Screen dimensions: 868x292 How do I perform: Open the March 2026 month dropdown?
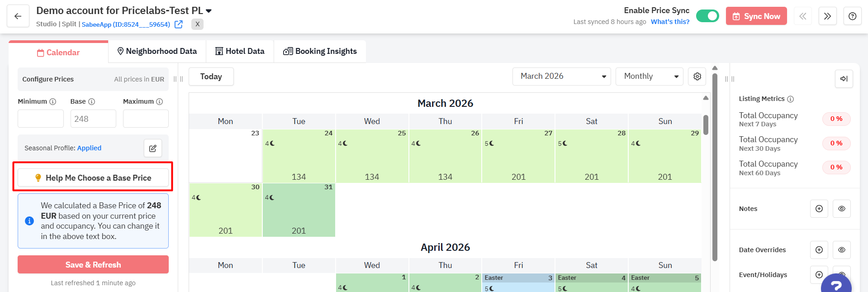(561, 77)
